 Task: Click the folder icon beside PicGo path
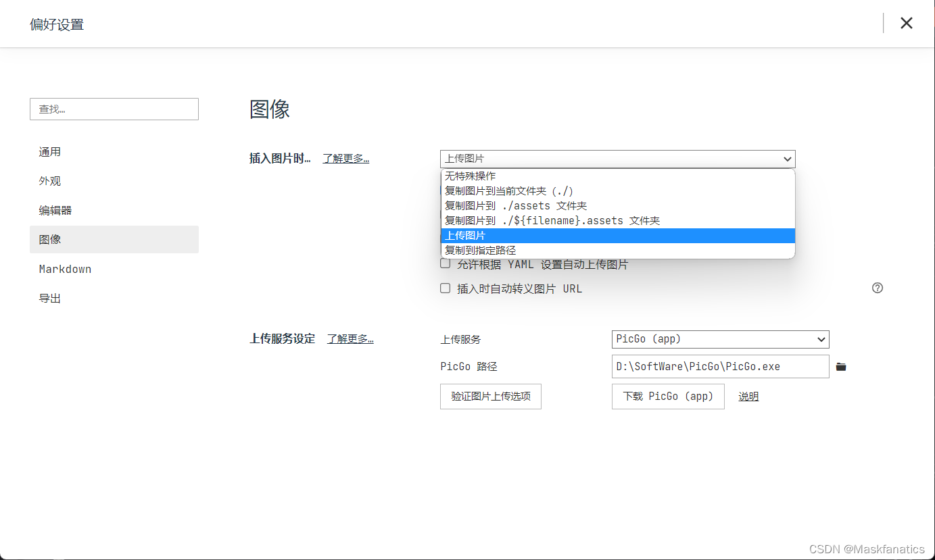(841, 367)
